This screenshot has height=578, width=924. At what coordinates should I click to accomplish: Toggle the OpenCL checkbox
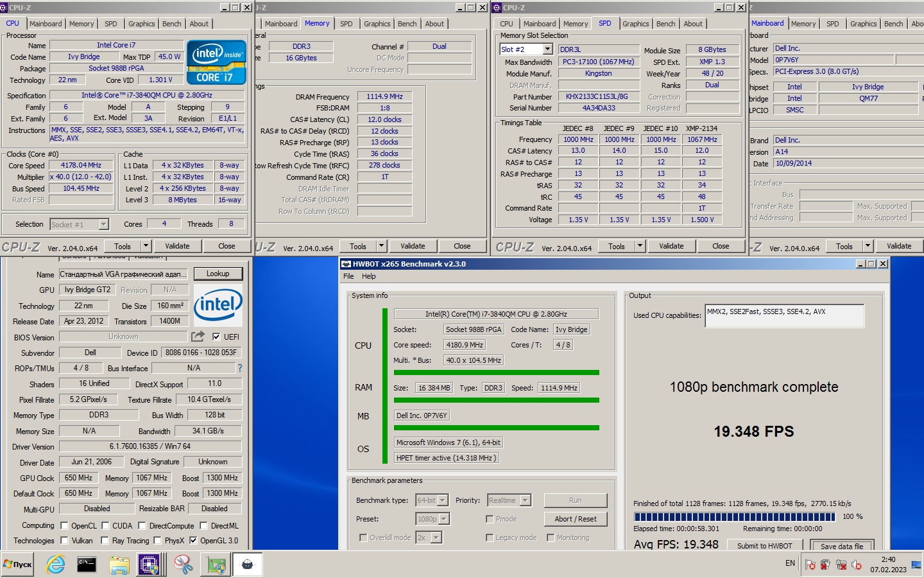point(64,525)
